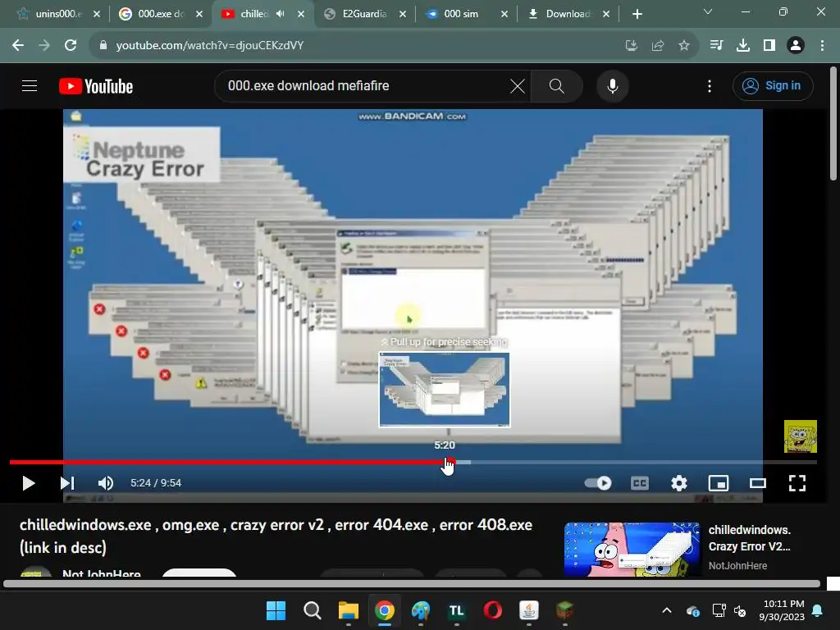Open Chrome downloads icon

coord(743,46)
